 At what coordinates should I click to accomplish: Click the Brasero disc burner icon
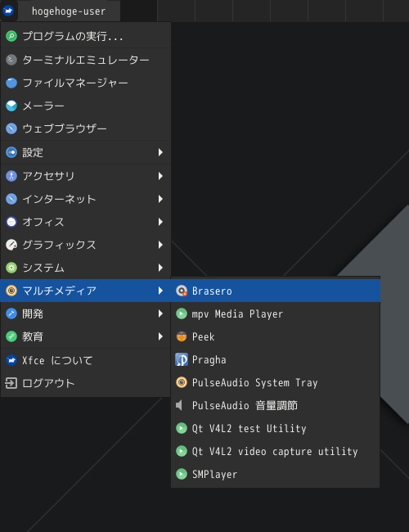182,291
